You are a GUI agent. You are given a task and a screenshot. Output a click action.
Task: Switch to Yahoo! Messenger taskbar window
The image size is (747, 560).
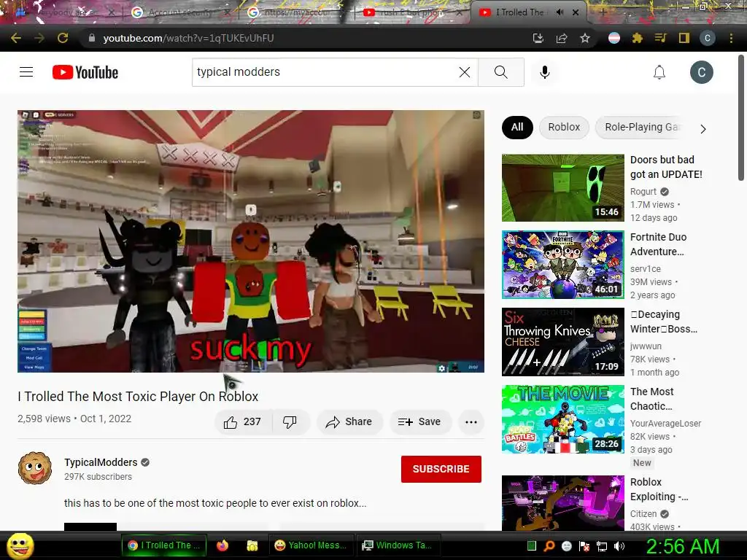[311, 545]
